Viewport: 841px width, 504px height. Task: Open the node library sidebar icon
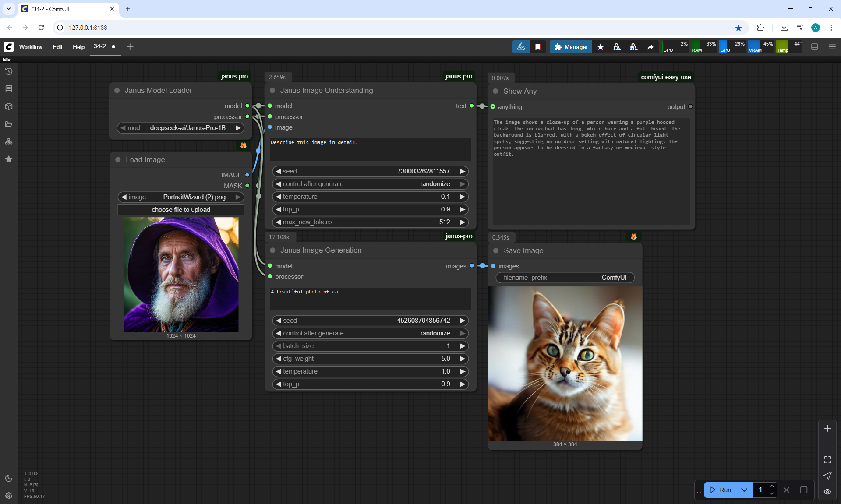click(9, 89)
